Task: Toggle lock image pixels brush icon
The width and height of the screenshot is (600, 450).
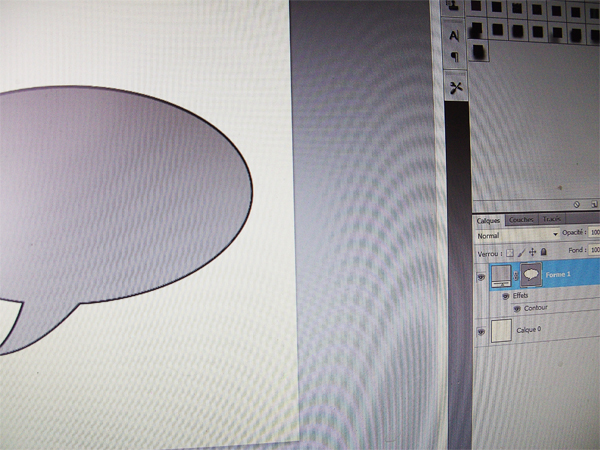Action: click(521, 253)
